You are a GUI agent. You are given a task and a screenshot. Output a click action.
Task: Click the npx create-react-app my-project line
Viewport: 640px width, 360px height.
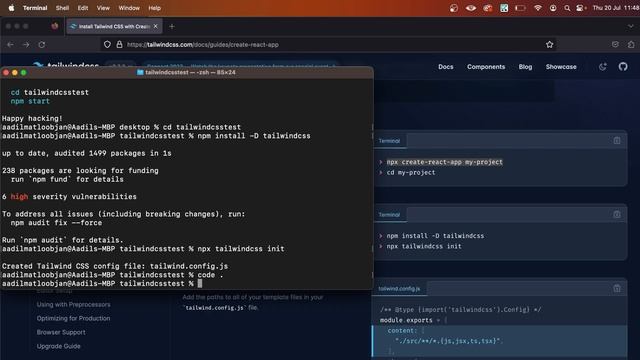click(x=444, y=162)
